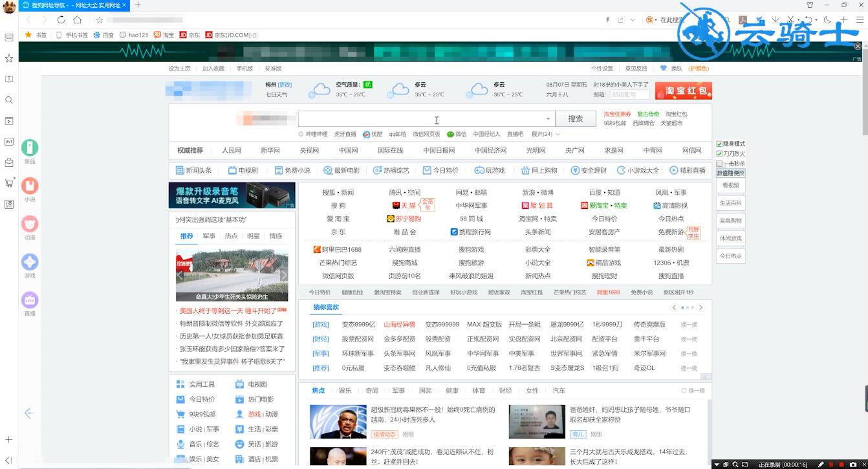The width and height of the screenshot is (868, 469).
Task: Open the address bar dropdown chevron
Action: [x=633, y=20]
